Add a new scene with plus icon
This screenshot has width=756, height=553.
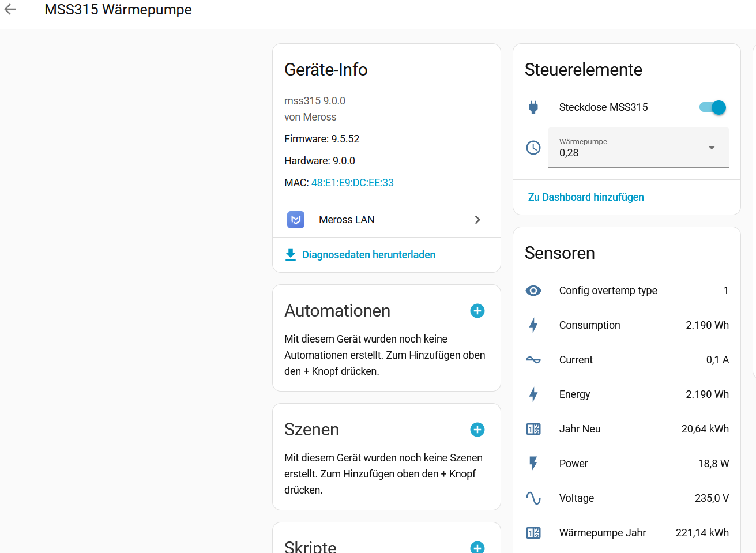pyautogui.click(x=477, y=430)
